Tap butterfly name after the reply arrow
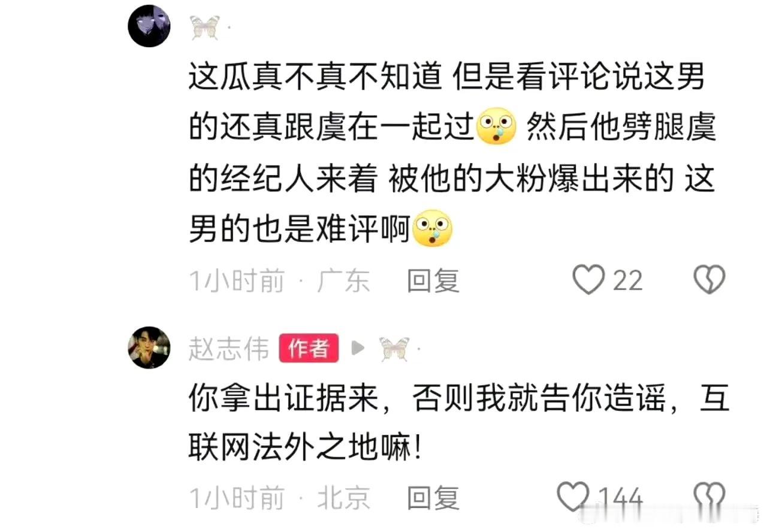Viewport: 767px width, 532px height. (394, 349)
